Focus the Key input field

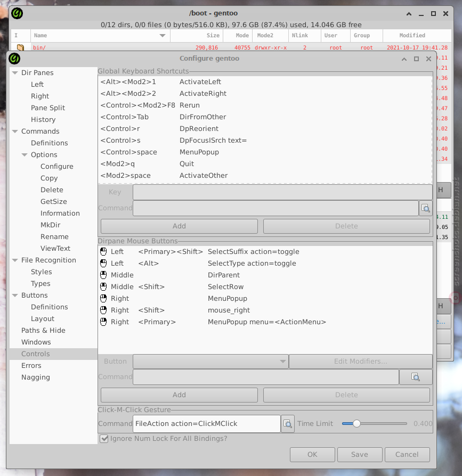click(x=282, y=192)
